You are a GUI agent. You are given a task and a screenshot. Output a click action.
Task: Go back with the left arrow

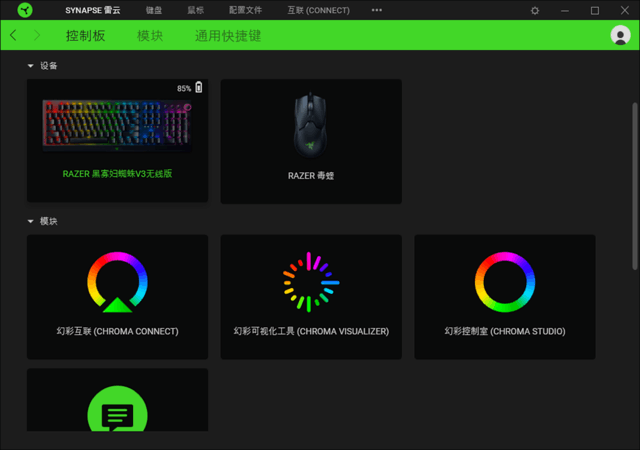point(13,35)
